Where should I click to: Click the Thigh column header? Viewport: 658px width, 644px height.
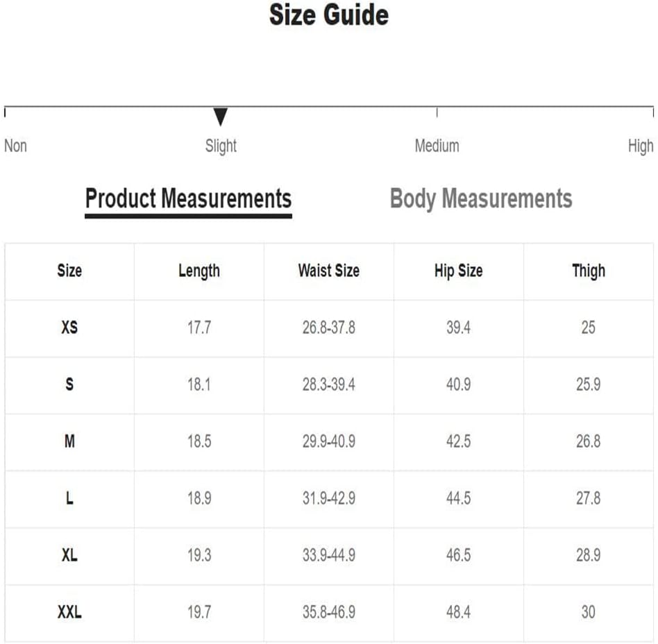coord(589,271)
